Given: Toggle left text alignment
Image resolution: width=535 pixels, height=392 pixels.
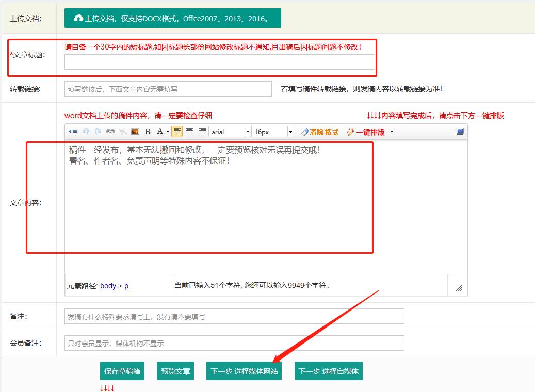Looking at the screenshot, I should [x=177, y=132].
